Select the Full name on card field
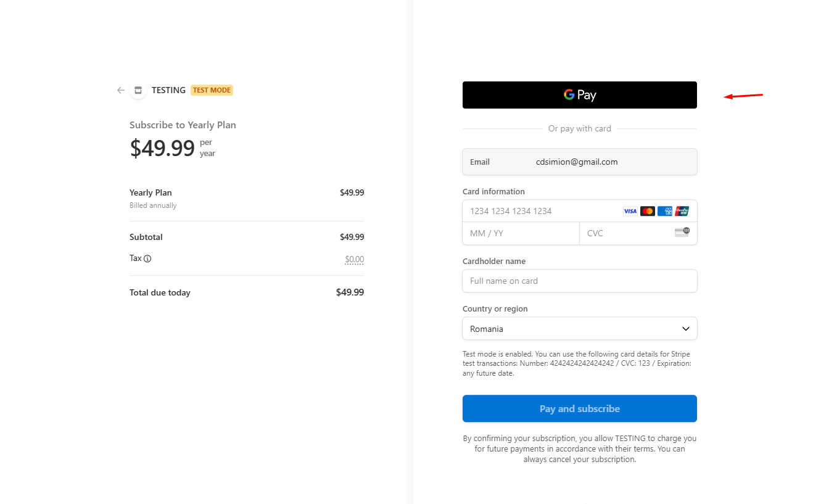The height and width of the screenshot is (504, 821). (580, 281)
